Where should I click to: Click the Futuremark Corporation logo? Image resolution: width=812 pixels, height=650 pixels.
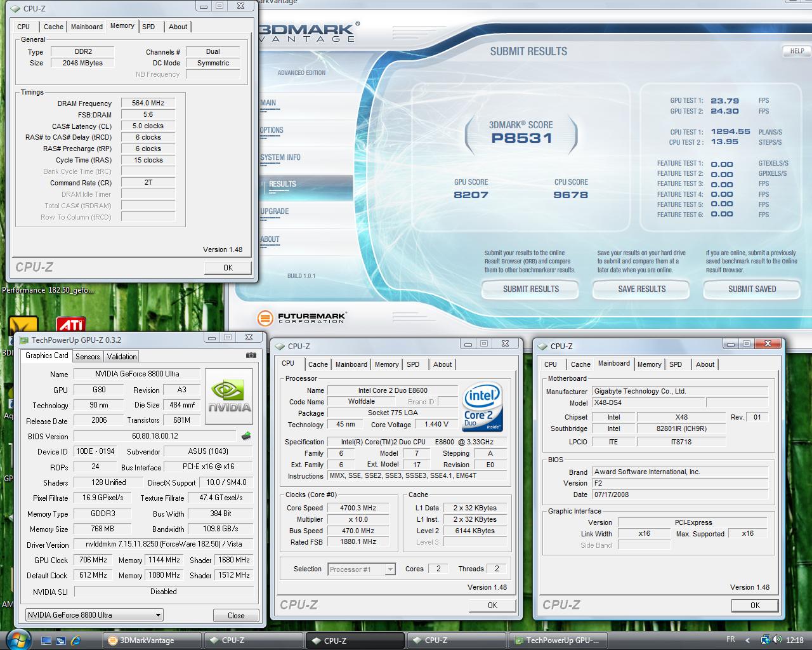pyautogui.click(x=302, y=317)
